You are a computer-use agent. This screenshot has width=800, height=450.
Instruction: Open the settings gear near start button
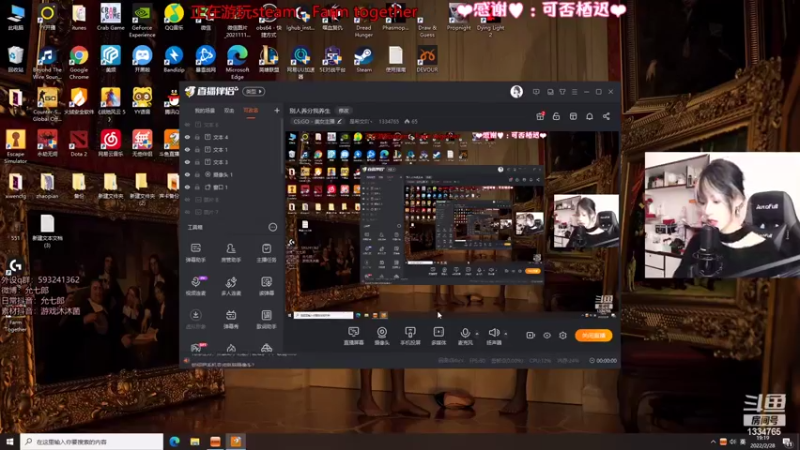point(563,335)
